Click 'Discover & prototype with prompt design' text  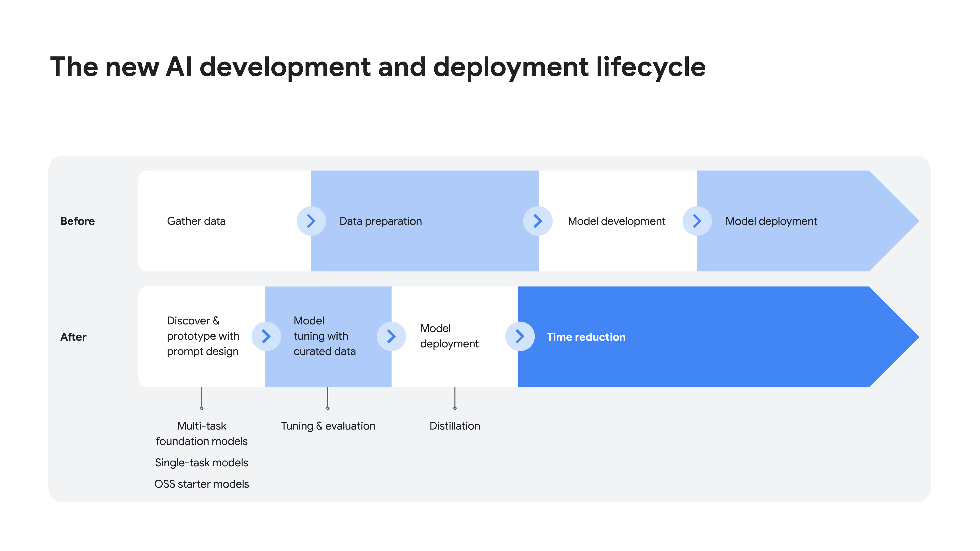203,336
